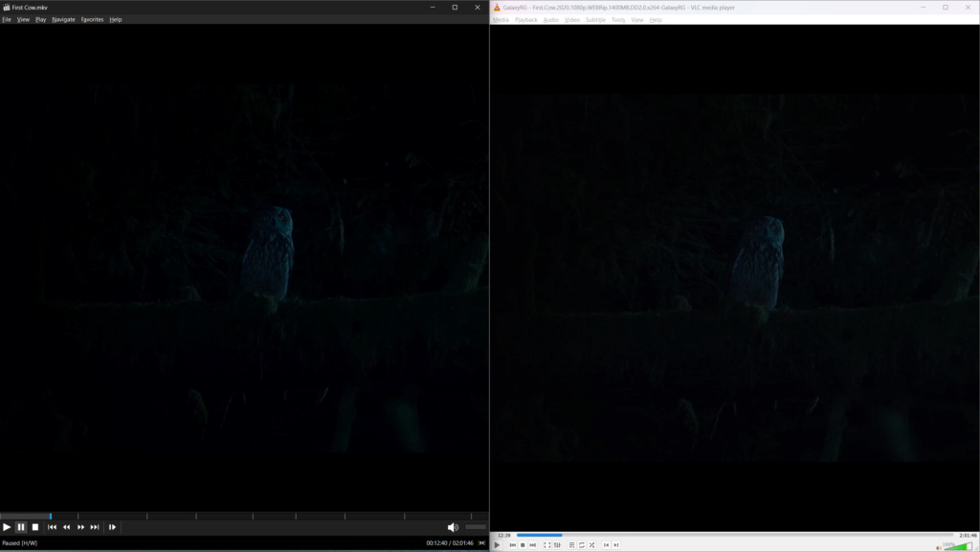Toggle fullscreen in VLC
This screenshot has height=552, width=980.
(546, 545)
